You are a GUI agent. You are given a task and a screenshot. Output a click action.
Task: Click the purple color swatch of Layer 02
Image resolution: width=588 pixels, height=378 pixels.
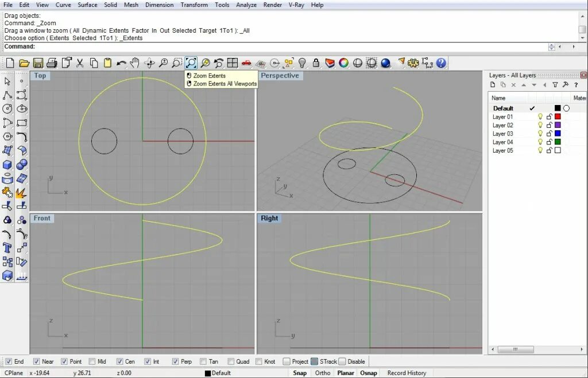[x=558, y=125]
